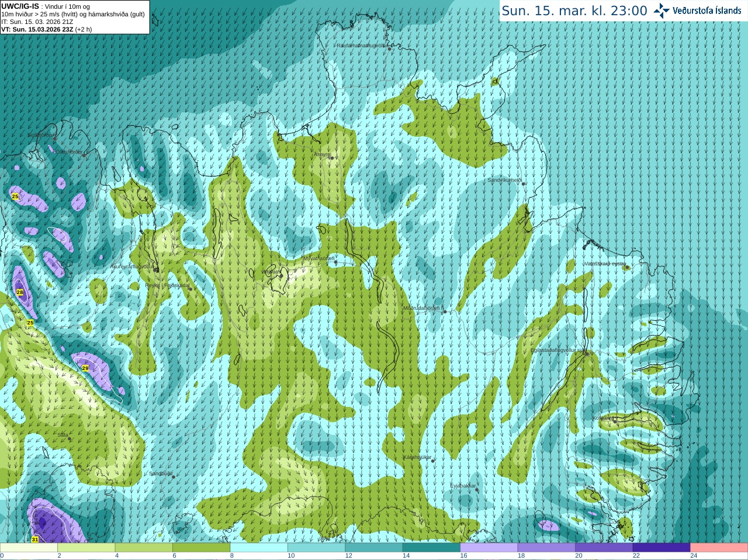The image size is (748, 560).
Task: Click the Raufarhafnarflugvöllur station label
Action: (x=361, y=45)
